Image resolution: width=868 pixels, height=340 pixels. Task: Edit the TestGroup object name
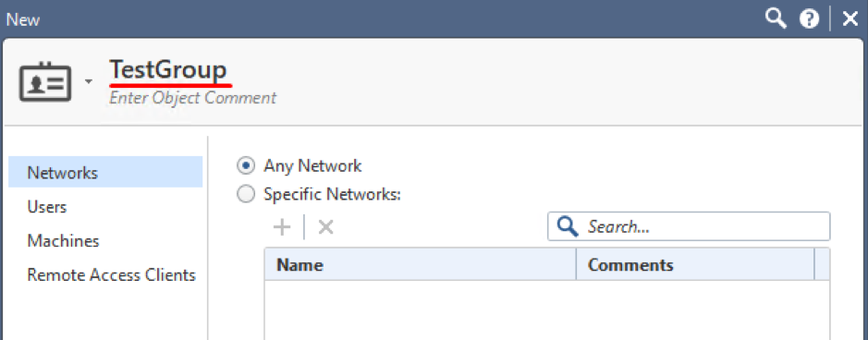point(169,70)
